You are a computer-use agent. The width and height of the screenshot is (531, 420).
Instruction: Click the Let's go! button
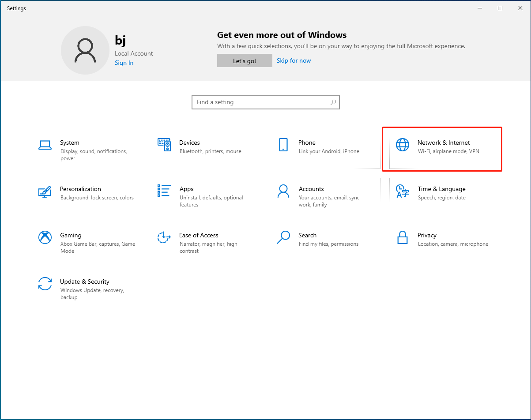coord(245,61)
